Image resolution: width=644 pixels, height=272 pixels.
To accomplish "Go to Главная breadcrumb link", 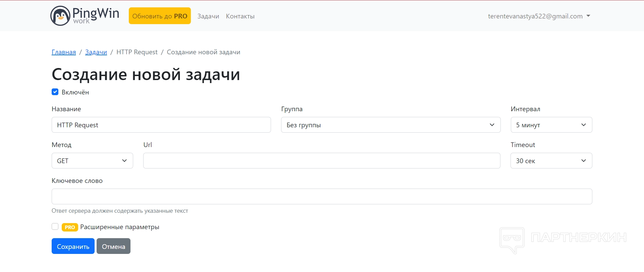I will [x=64, y=52].
